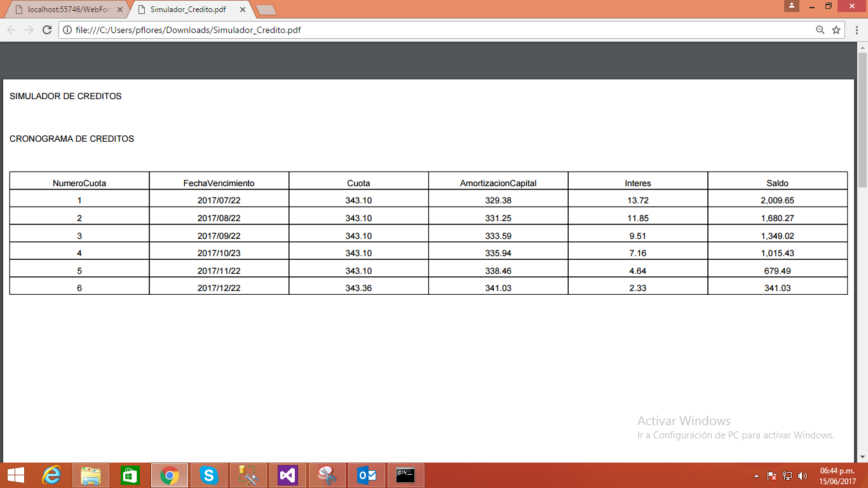Image resolution: width=868 pixels, height=488 pixels.
Task: Open the zoom magnifier in address bar
Action: [x=820, y=30]
